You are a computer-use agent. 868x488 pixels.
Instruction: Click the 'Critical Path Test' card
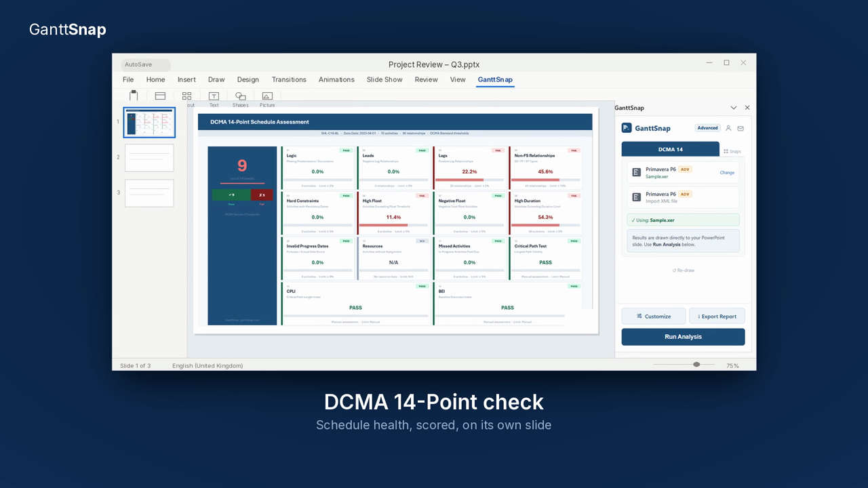[x=545, y=258]
